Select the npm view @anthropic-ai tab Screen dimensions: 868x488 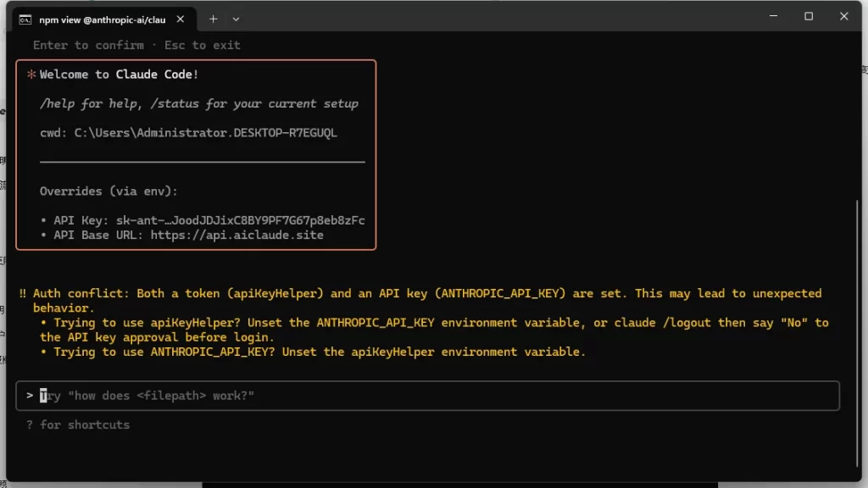pyautogui.click(x=103, y=20)
